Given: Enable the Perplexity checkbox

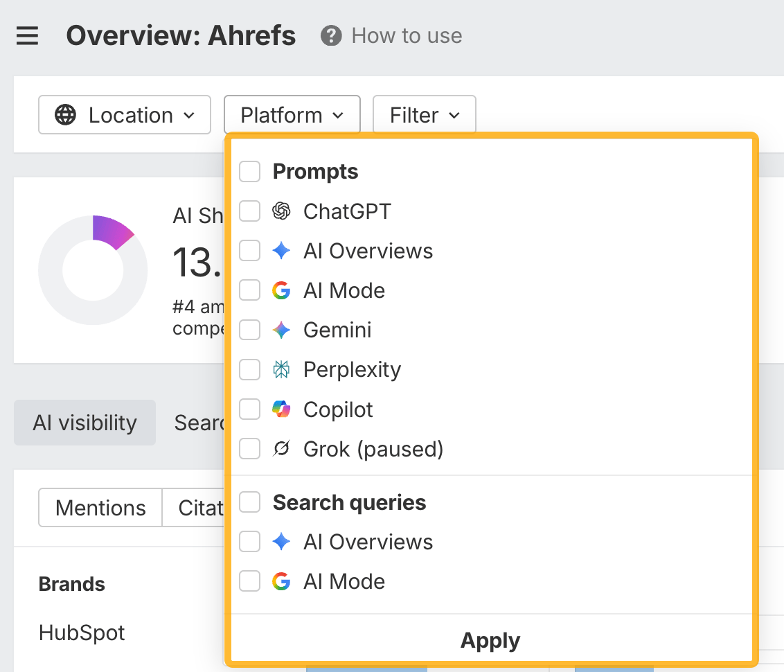Looking at the screenshot, I should [x=249, y=369].
